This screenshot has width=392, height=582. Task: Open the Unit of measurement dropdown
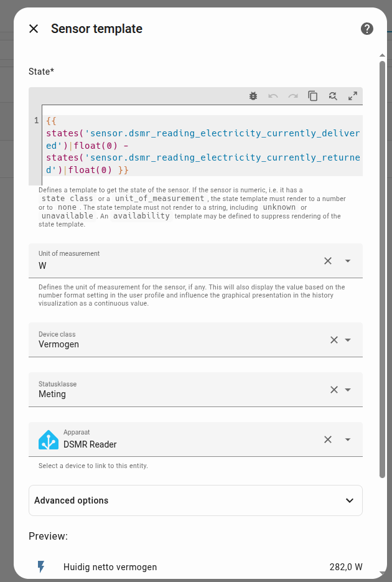tap(348, 261)
